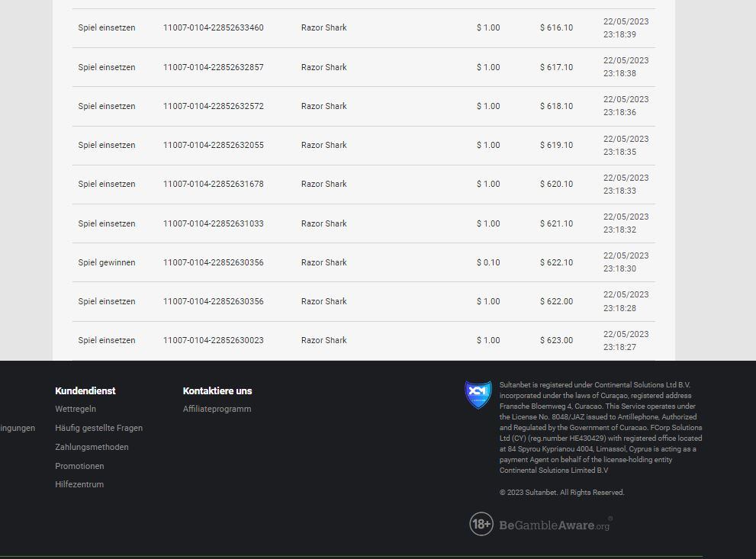The height and width of the screenshot is (559, 756).
Task: Open the Hilfezentrum link
Action: (x=79, y=484)
